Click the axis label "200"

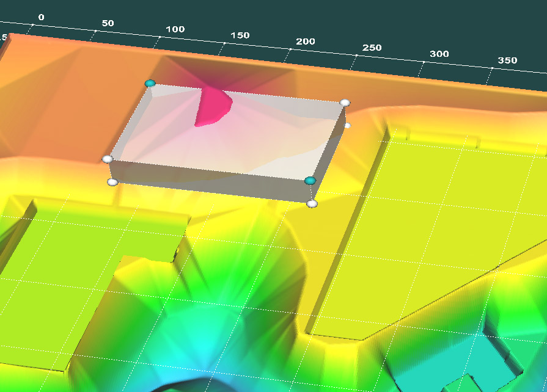(x=306, y=42)
